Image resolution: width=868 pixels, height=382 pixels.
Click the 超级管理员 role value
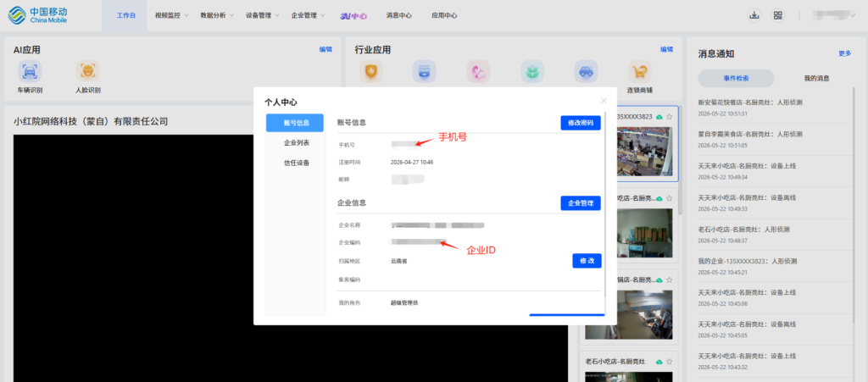[404, 303]
